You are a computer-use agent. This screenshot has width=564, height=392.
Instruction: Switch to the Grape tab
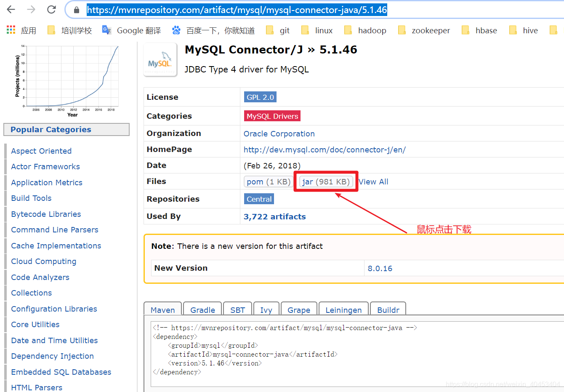[299, 309]
